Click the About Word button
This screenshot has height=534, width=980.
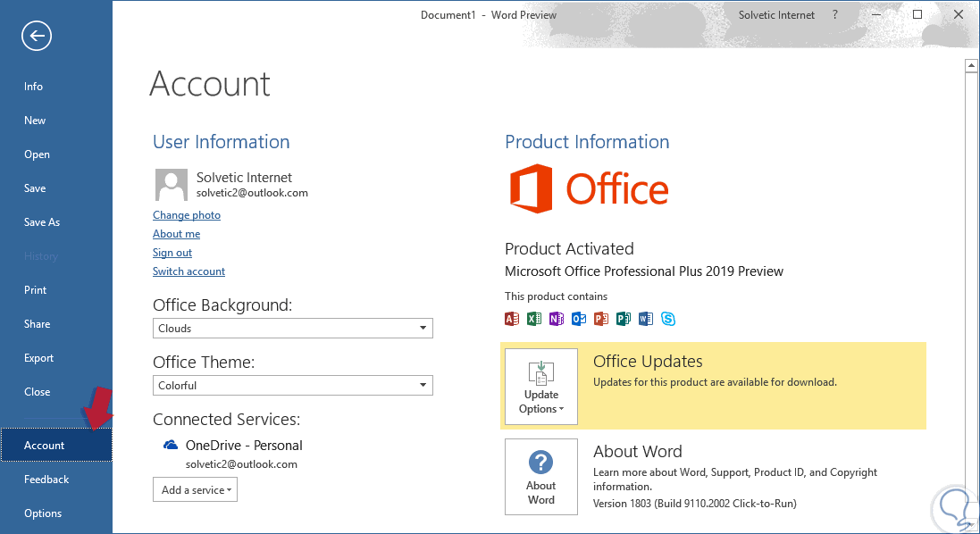(541, 476)
